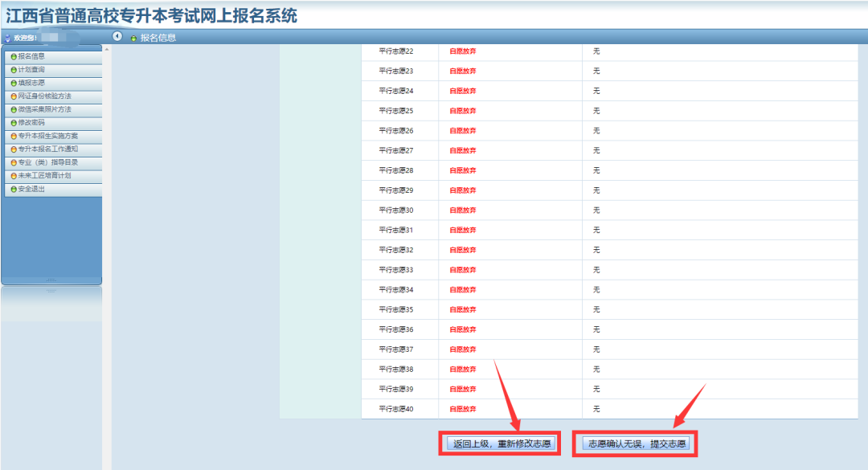Open 未来工匠培育计划 sidebar item
The height and width of the screenshot is (470, 868).
point(53,176)
